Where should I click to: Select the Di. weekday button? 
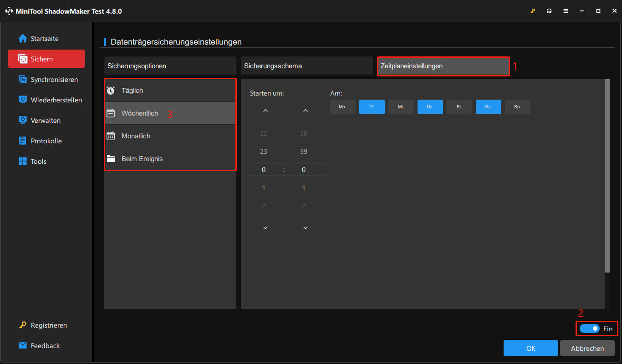pos(372,106)
